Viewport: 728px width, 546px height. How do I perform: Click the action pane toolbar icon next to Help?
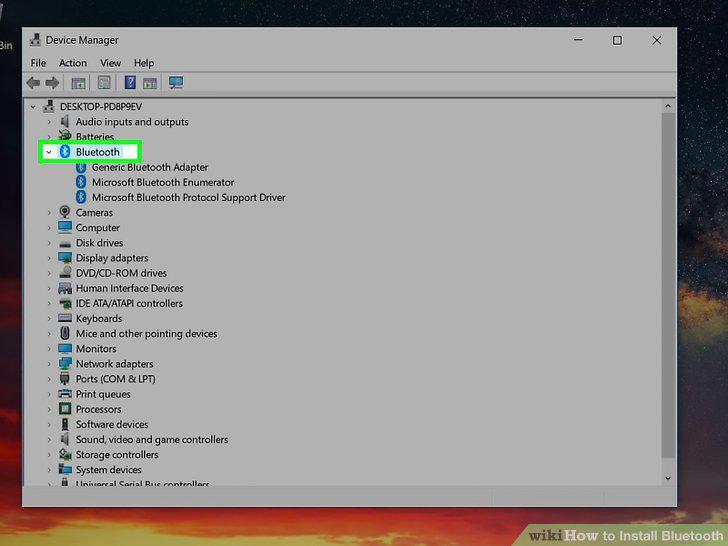click(150, 84)
